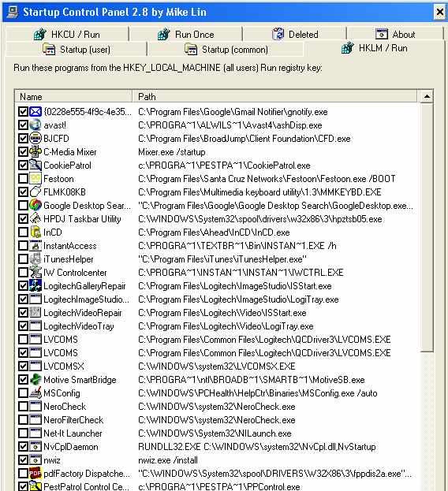Click the BJCFD entry icon
The height and width of the screenshot is (491, 448).
[35, 139]
